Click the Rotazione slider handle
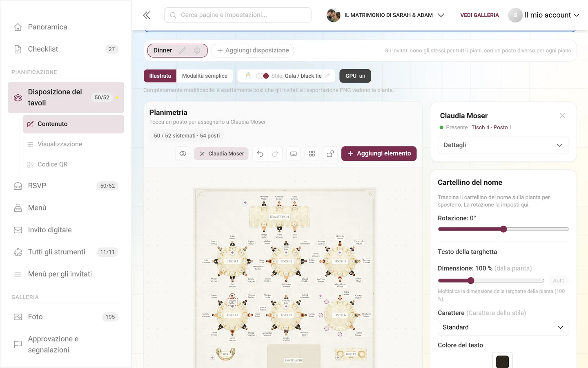 click(503, 229)
